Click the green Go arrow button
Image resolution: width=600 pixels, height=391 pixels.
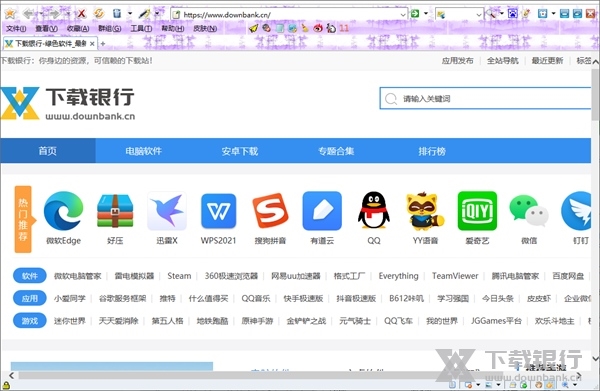pos(415,14)
